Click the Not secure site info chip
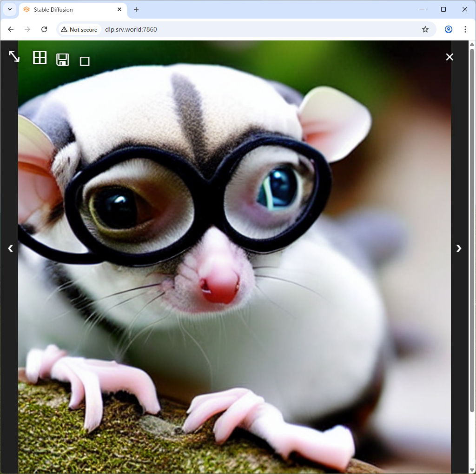Image resolution: width=476 pixels, height=474 pixels. coord(79,29)
